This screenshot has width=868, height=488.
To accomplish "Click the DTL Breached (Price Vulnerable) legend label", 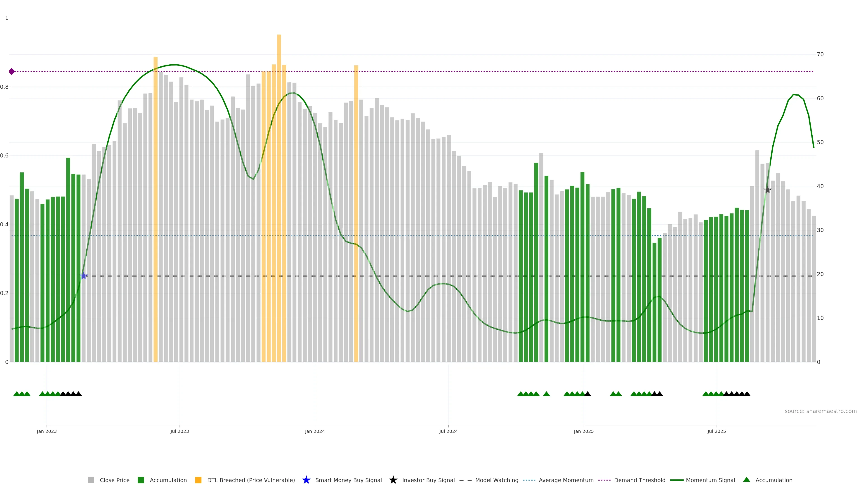I will tap(251, 480).
